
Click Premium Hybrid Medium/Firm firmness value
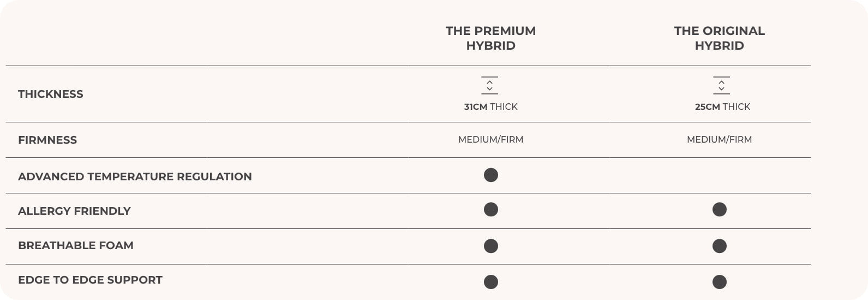pyautogui.click(x=490, y=139)
